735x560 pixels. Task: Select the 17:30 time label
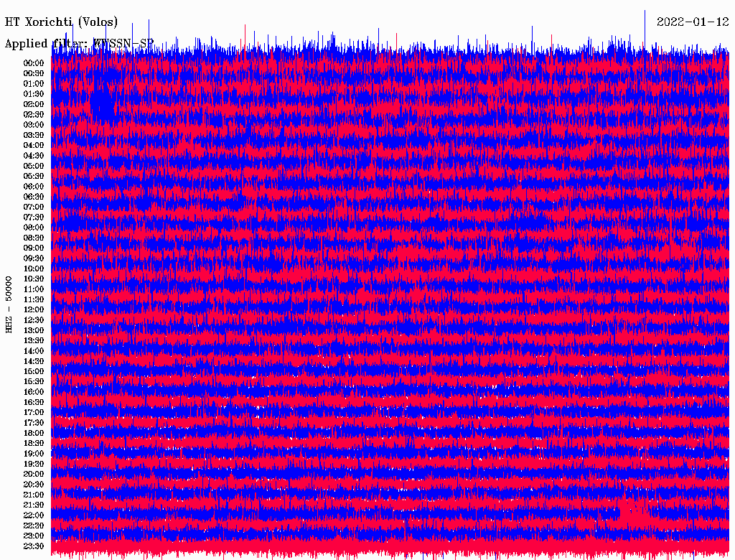pyautogui.click(x=34, y=423)
